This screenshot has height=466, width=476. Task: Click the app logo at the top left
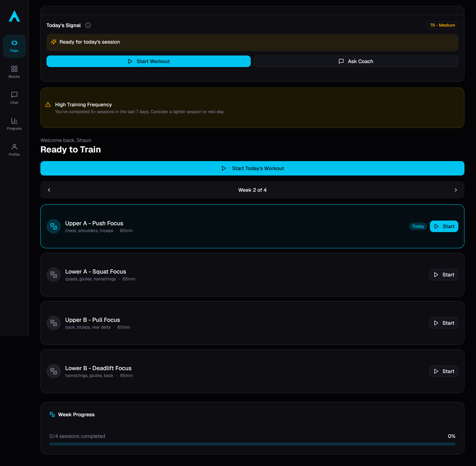14,17
